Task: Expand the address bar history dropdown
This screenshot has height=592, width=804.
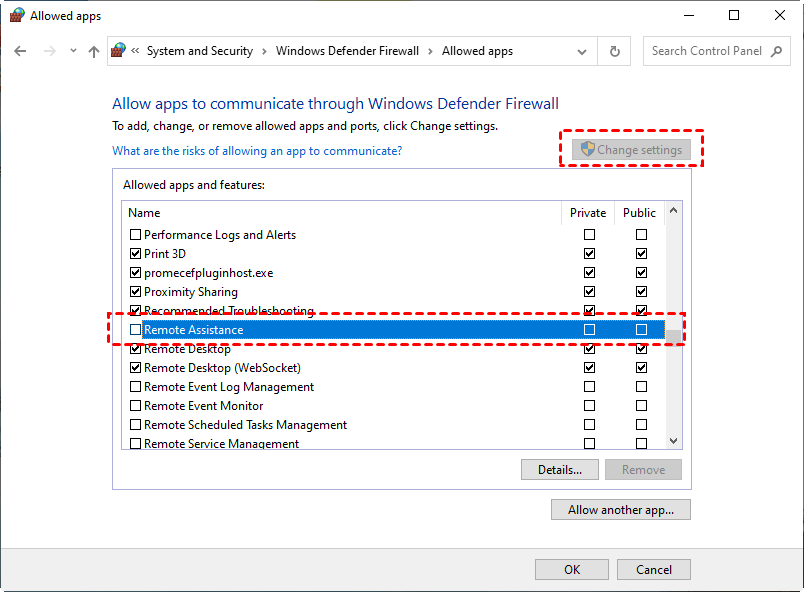Action: [x=581, y=52]
